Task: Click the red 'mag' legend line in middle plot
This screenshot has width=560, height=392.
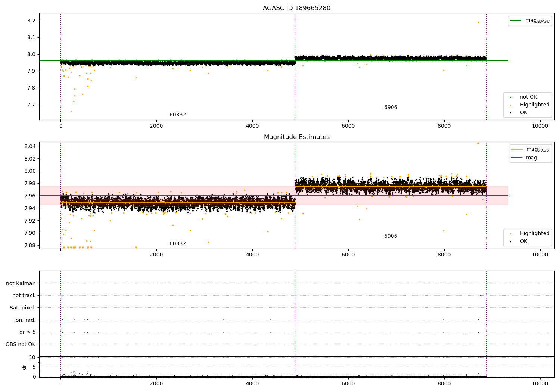Action: [x=517, y=158]
